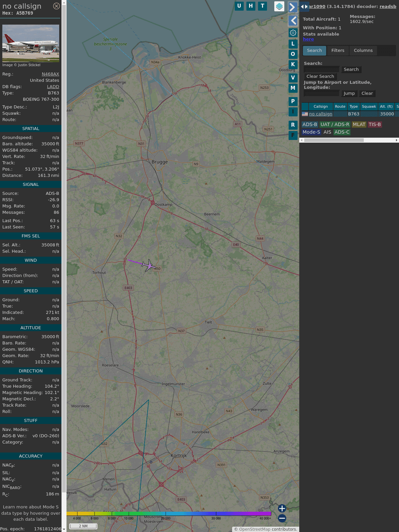Zoom in the map with plus
This screenshot has width=399, height=532.
282,508
